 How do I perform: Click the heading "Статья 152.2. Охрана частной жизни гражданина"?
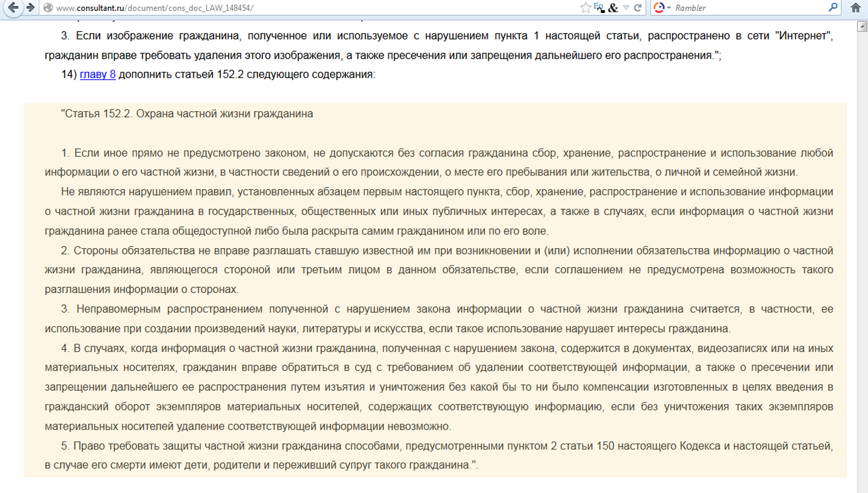pyautogui.click(x=187, y=114)
